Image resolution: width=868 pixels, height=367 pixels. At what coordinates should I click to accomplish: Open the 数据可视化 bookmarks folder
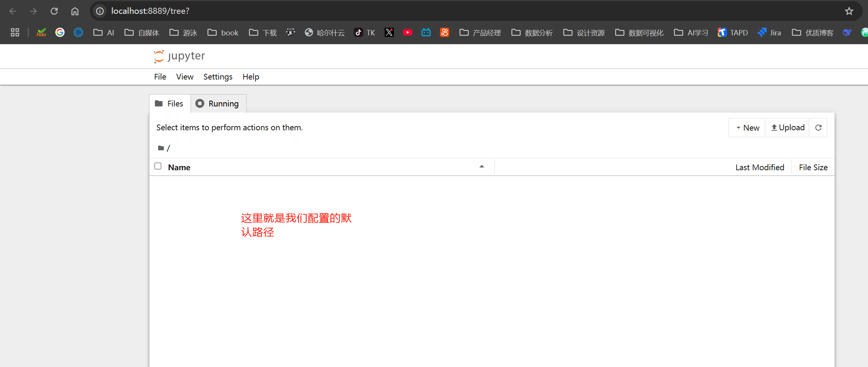tap(639, 32)
